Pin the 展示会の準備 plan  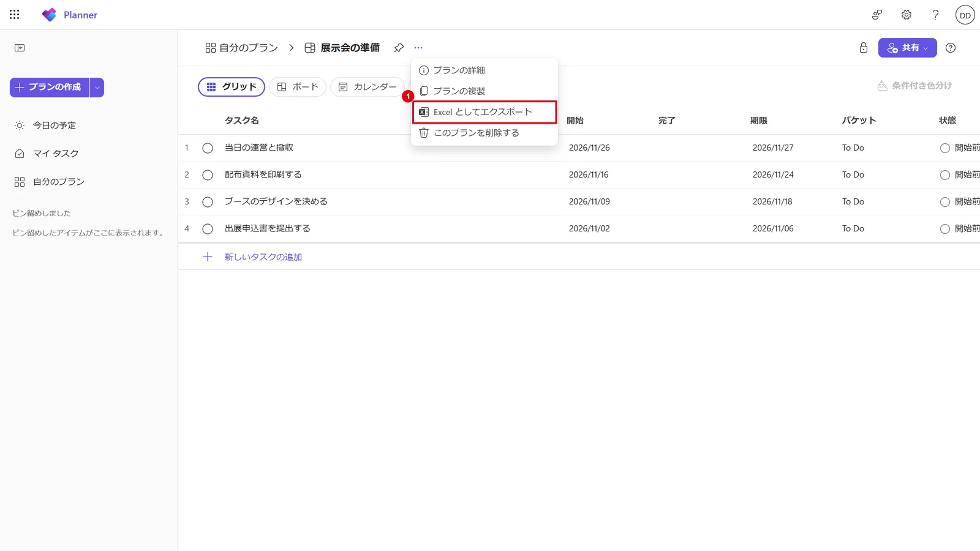[399, 48]
